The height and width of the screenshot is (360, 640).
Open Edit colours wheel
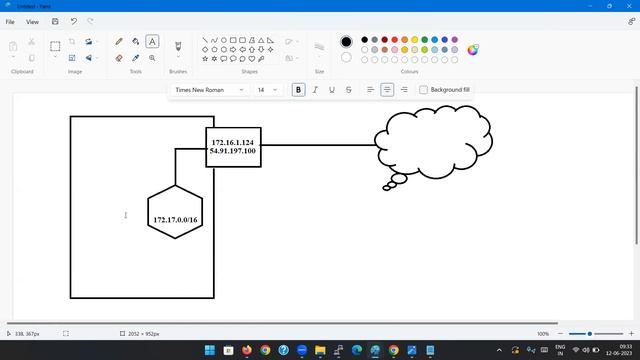(x=473, y=50)
